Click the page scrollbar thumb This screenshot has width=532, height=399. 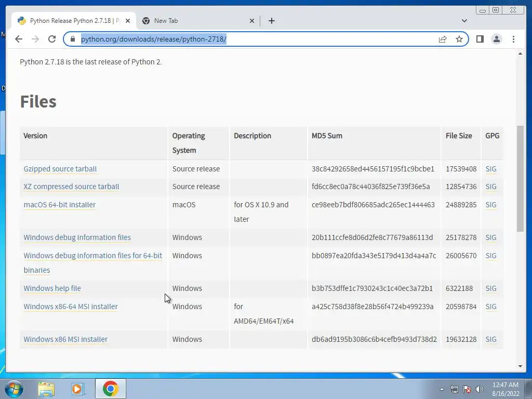click(520, 179)
